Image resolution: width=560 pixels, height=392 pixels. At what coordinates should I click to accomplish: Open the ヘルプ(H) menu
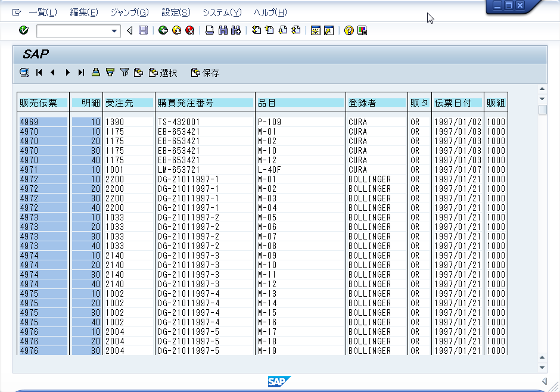[x=270, y=13]
